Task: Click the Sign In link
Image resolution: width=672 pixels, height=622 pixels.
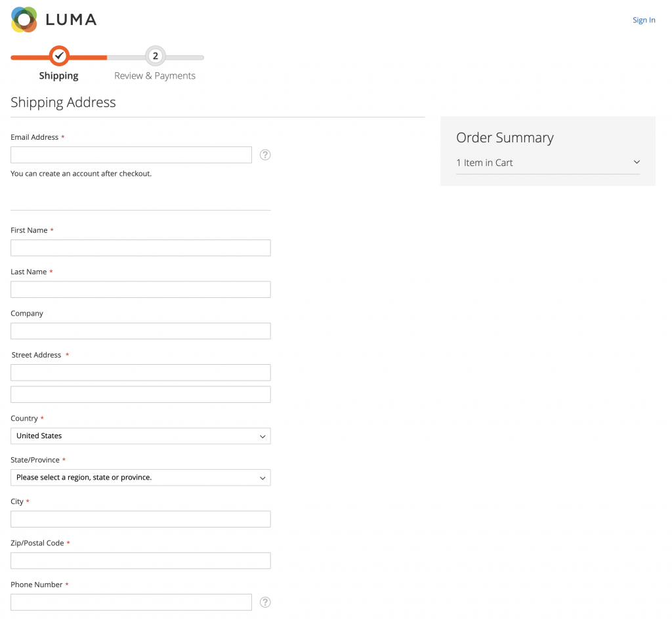Action: [x=644, y=20]
